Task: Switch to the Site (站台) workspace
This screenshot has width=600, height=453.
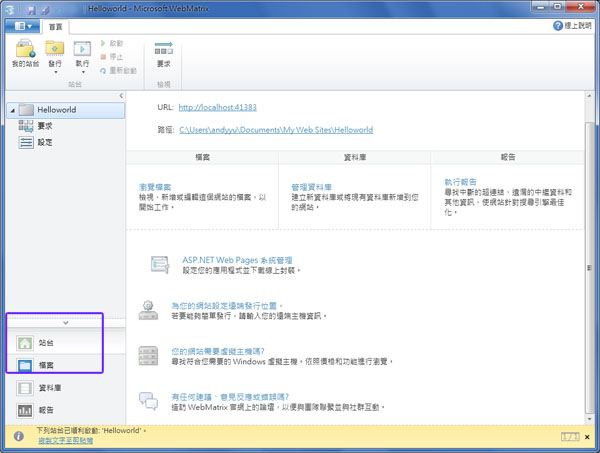Action: tap(66, 342)
